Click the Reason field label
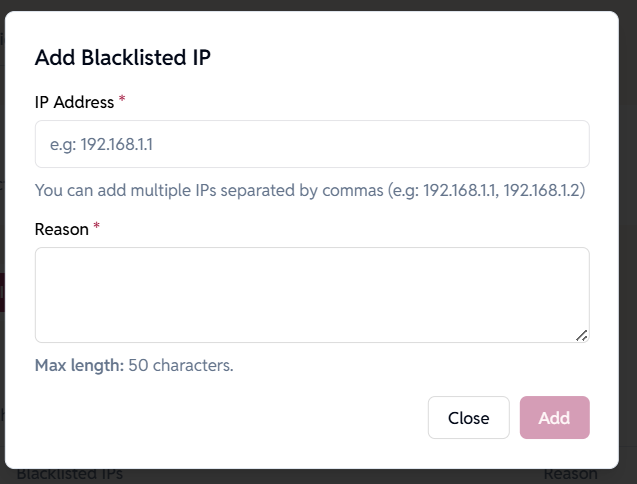 62,229
